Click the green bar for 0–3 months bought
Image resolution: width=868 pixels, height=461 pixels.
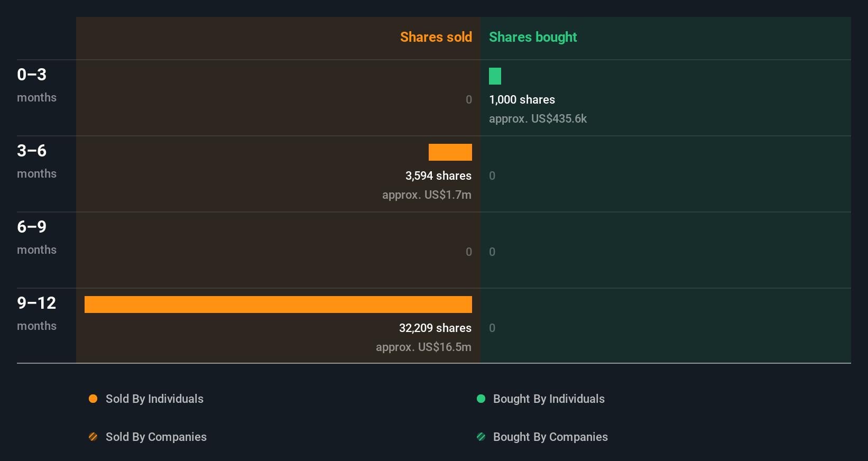click(495, 76)
